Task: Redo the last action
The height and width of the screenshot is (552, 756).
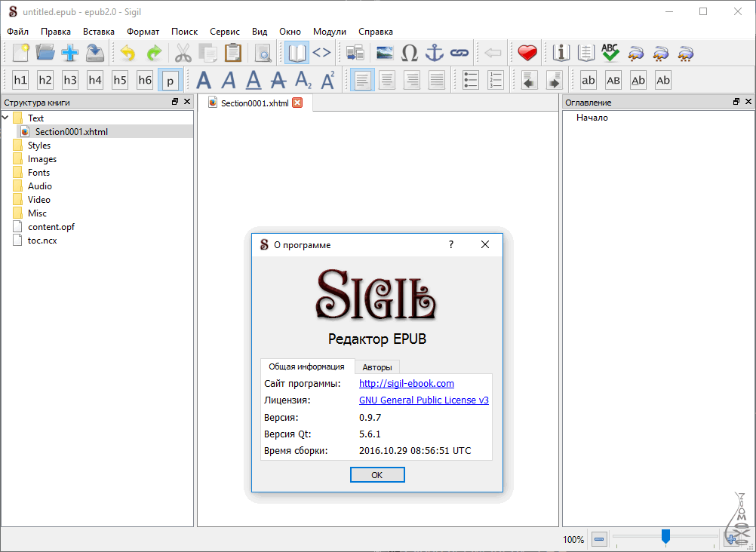Action: (154, 53)
